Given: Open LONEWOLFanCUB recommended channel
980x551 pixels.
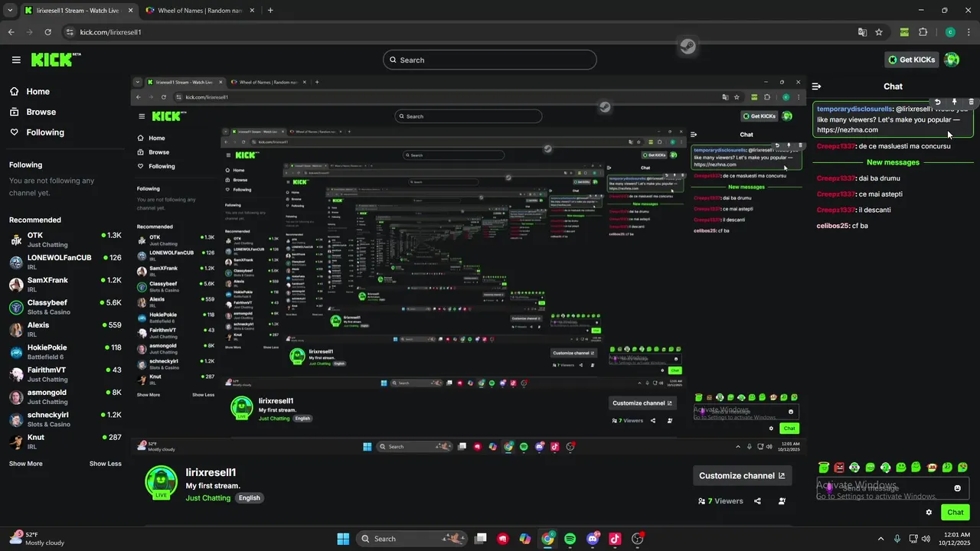Looking at the screenshot, I should pos(65,262).
